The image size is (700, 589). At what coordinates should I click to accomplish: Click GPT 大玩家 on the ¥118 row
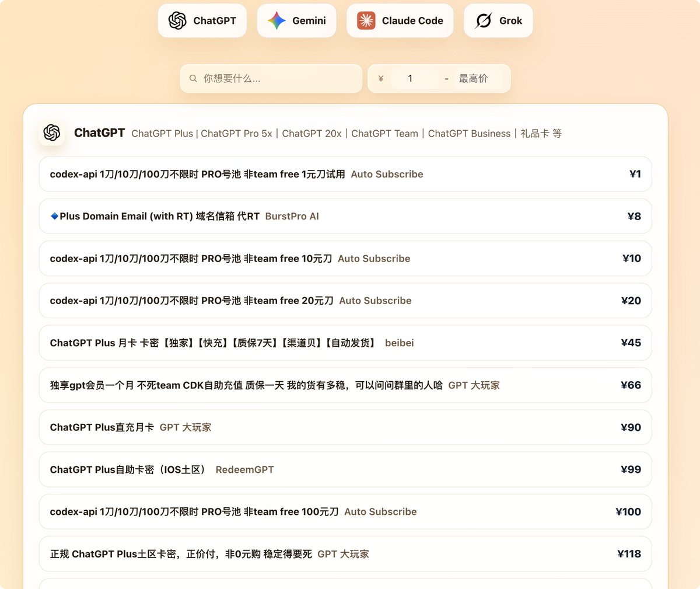click(344, 554)
